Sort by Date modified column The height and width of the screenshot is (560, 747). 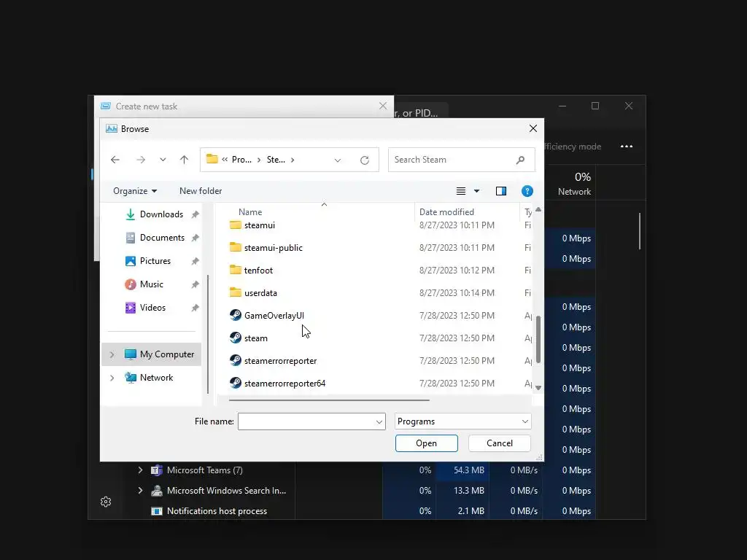coord(446,212)
